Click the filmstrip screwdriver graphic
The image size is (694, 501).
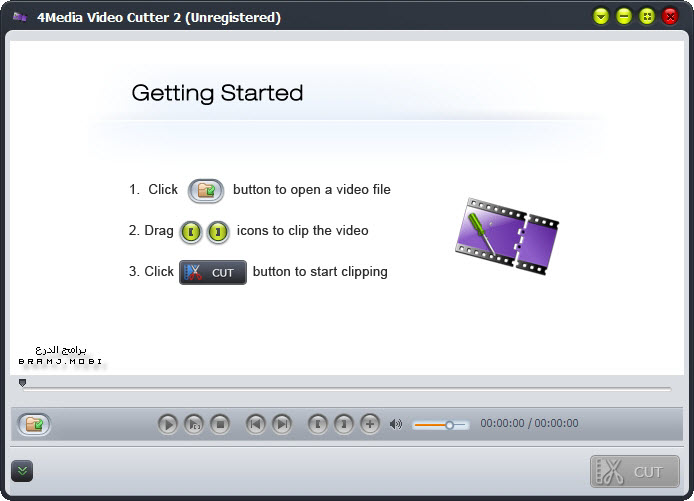click(507, 236)
